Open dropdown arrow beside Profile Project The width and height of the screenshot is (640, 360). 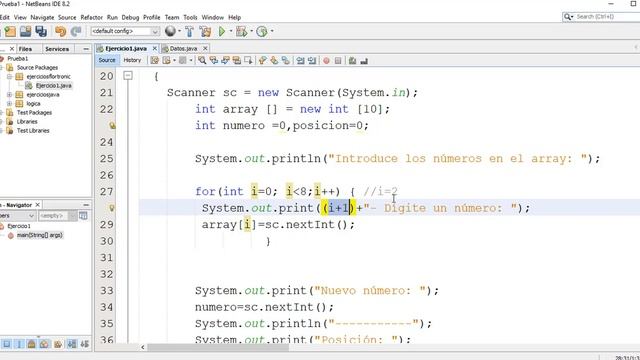272,31
